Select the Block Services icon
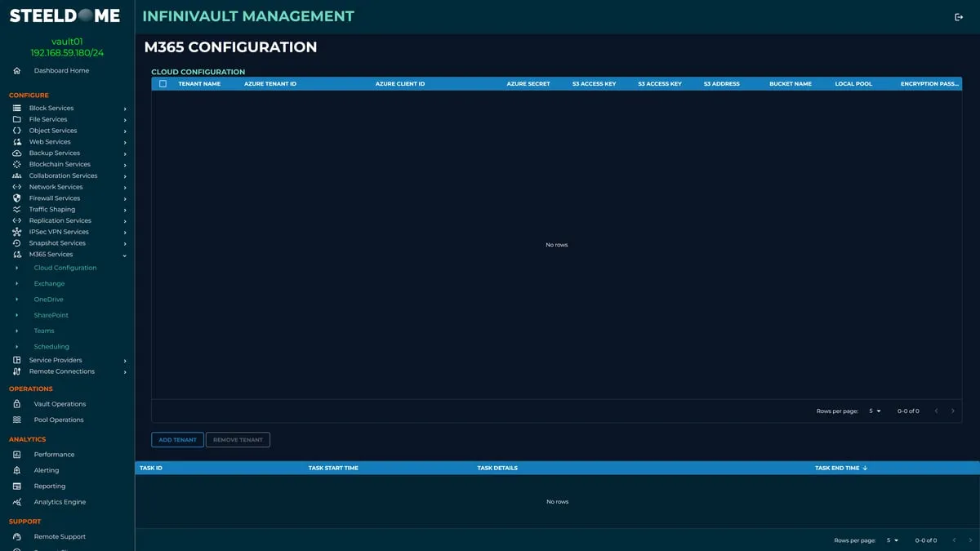980x551 pixels. (x=16, y=108)
